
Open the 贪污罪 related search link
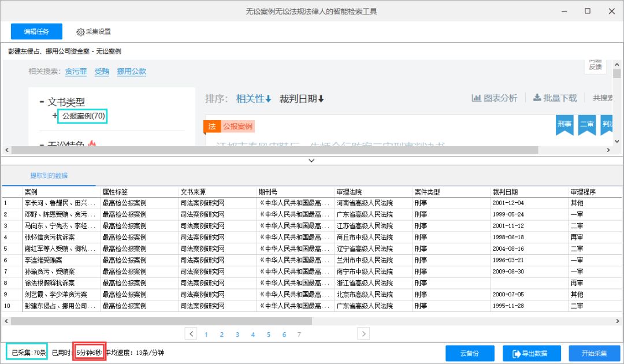76,72
